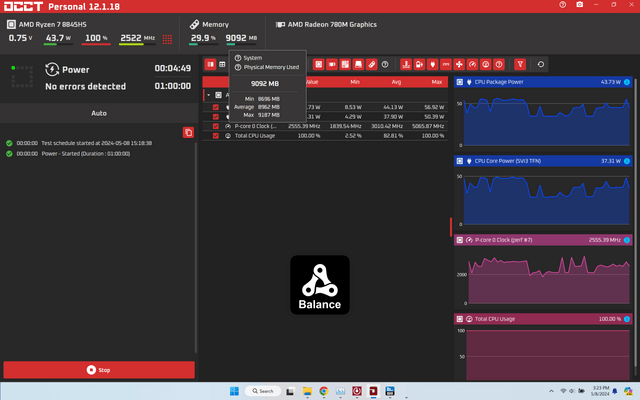Image resolution: width=640 pixels, height=400 pixels.
Task: Click the 43.7 W CPU power reading
Action: point(58,38)
